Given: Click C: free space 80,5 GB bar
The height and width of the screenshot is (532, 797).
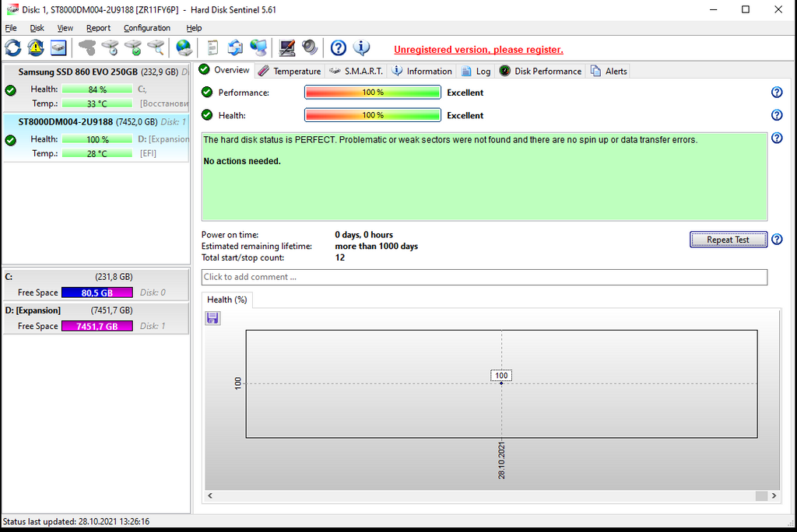Looking at the screenshot, I should 97,292.
